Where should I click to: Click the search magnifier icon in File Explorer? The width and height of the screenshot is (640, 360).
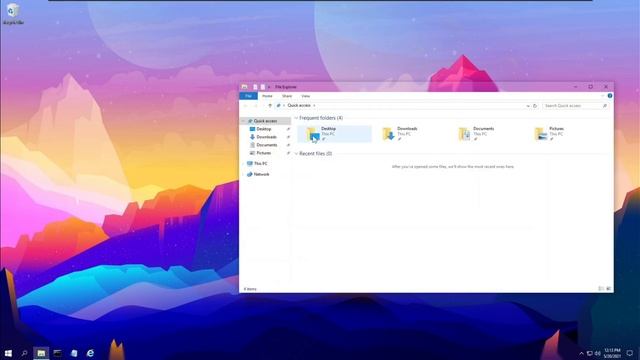[604, 106]
